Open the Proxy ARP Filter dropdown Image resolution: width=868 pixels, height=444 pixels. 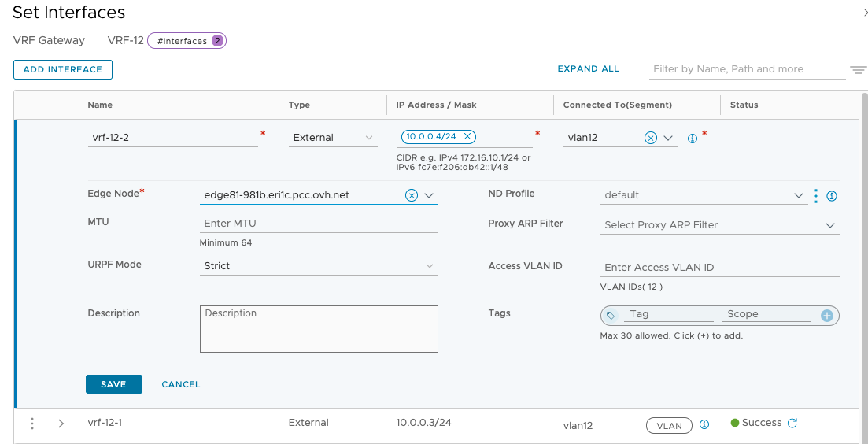[x=720, y=225]
